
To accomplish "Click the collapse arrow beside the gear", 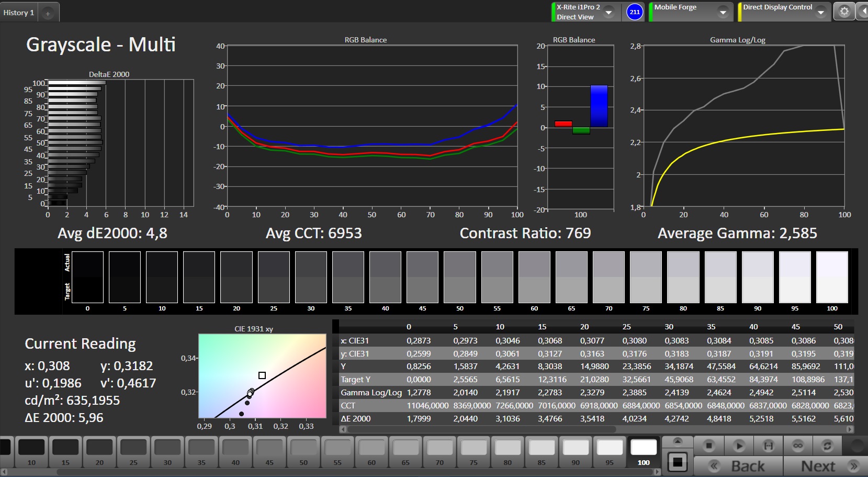I will coord(862,12).
